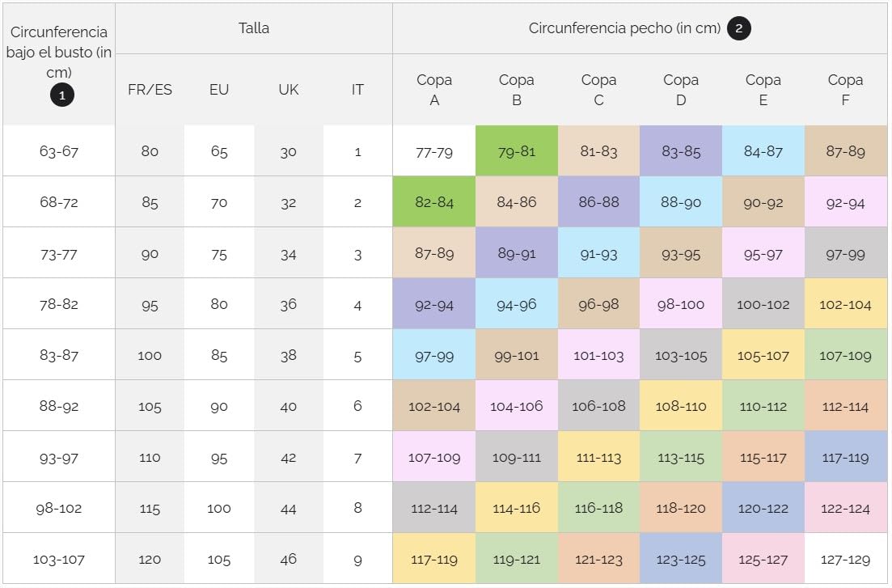Select the green 79-81 Copa B cell
The width and height of the screenshot is (892, 588).
516,151
